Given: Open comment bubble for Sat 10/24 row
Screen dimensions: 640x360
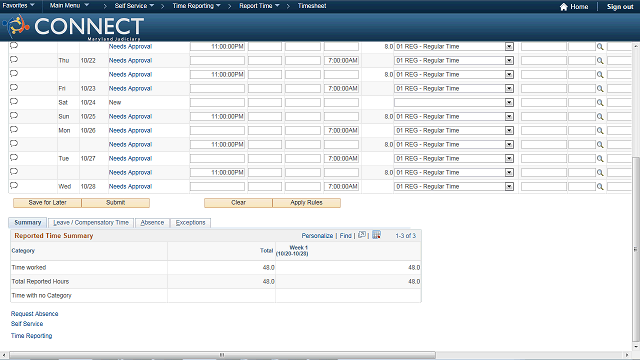Looking at the screenshot, I should [14, 102].
